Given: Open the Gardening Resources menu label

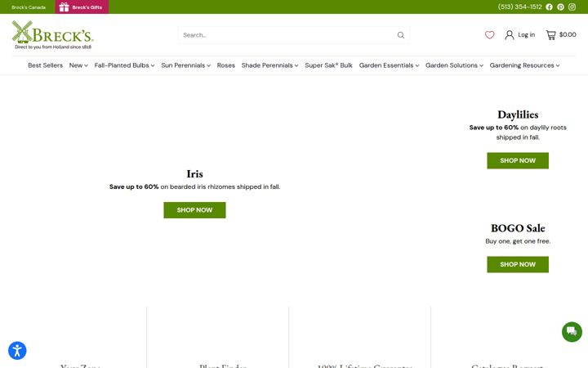Looking at the screenshot, I should pos(522,65).
